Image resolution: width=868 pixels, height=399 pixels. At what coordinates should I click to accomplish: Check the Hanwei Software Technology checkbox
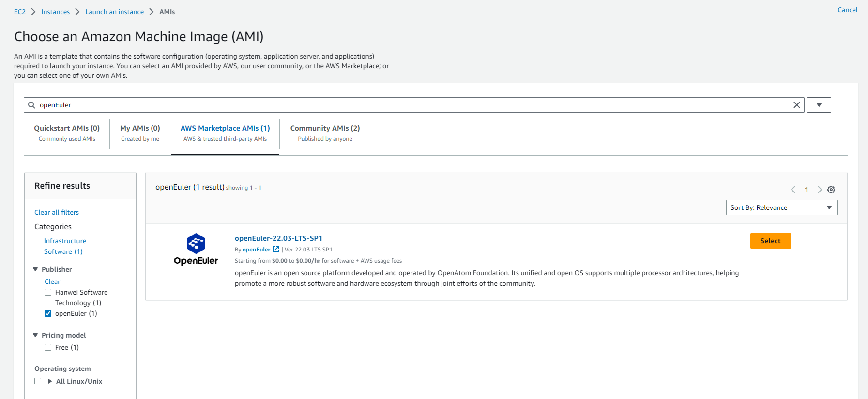(x=48, y=292)
